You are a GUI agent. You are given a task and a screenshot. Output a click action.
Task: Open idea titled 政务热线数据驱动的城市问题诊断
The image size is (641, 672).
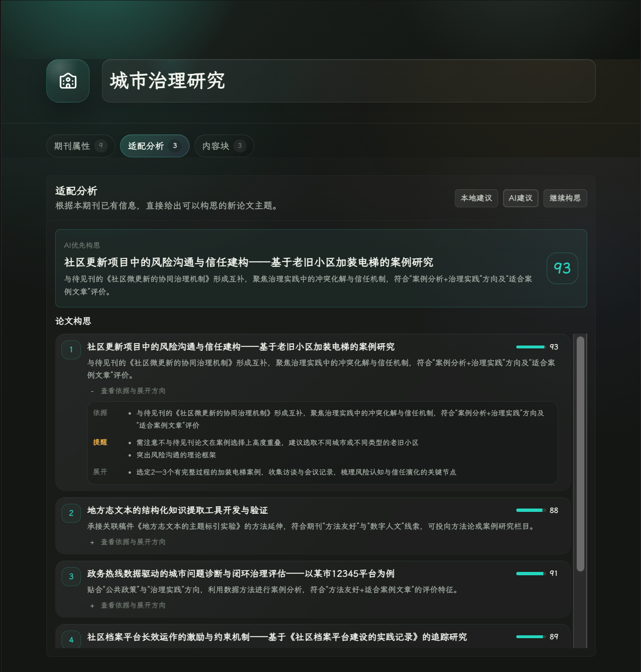(240, 574)
